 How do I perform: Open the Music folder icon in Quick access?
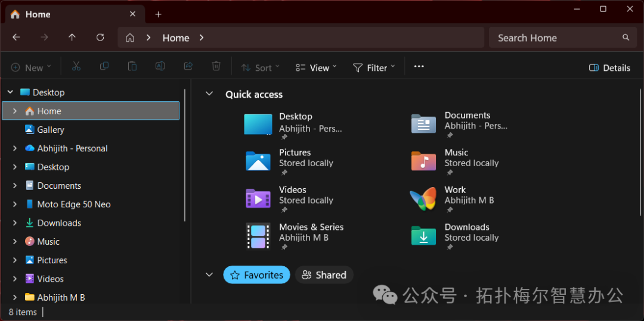point(423,161)
